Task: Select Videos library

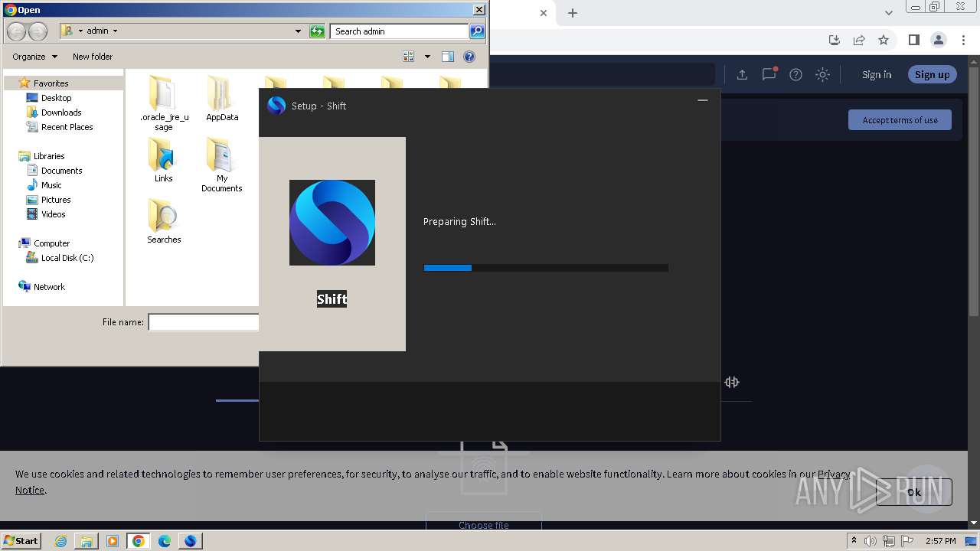Action: coord(53,214)
